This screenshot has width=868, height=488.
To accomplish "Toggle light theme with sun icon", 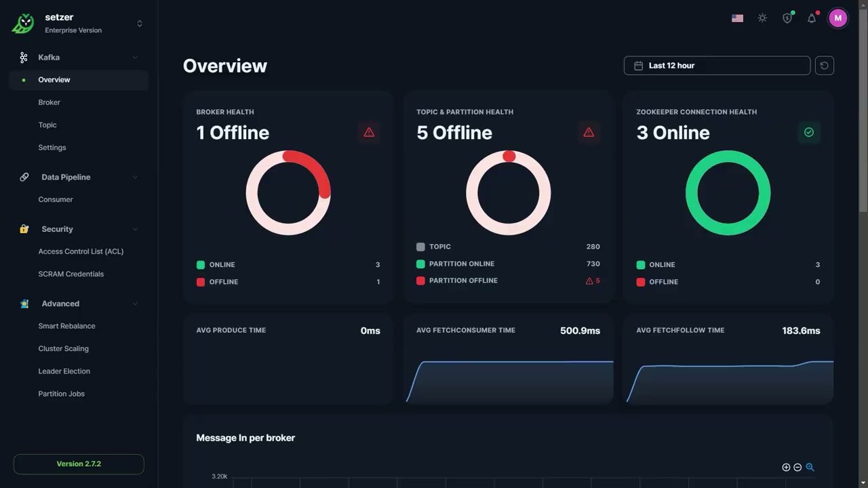I will point(762,18).
